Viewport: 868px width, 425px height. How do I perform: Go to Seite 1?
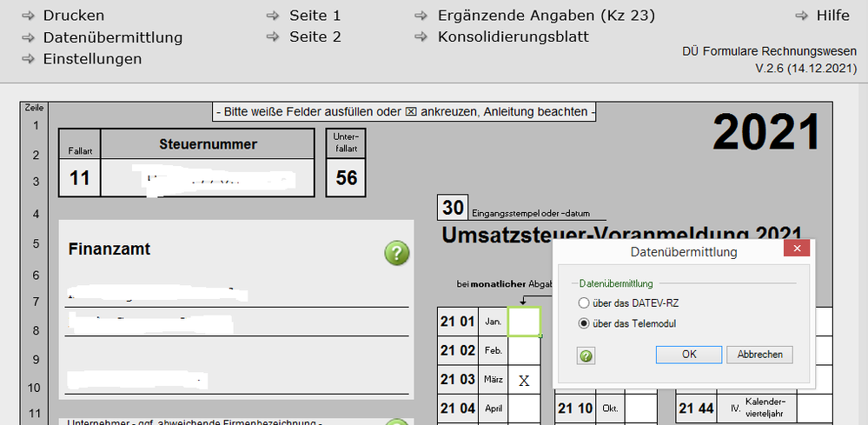(x=315, y=16)
